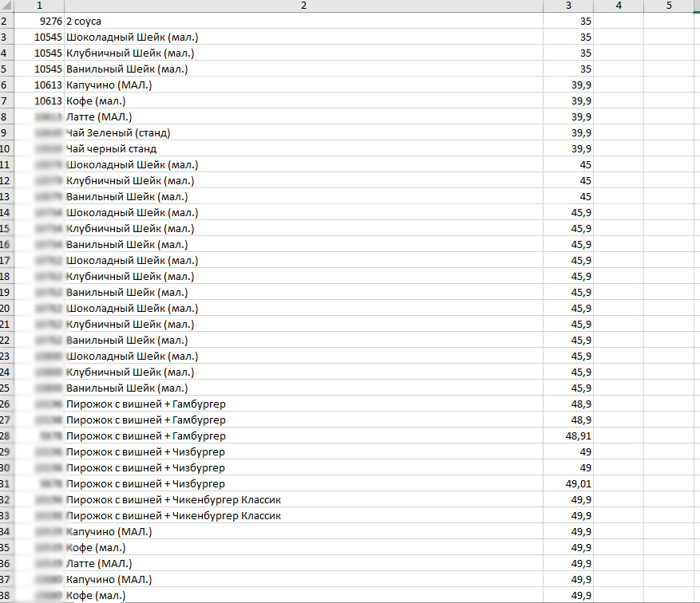Select row header 2
Viewport: 700px width, 603px height.
(6, 21)
